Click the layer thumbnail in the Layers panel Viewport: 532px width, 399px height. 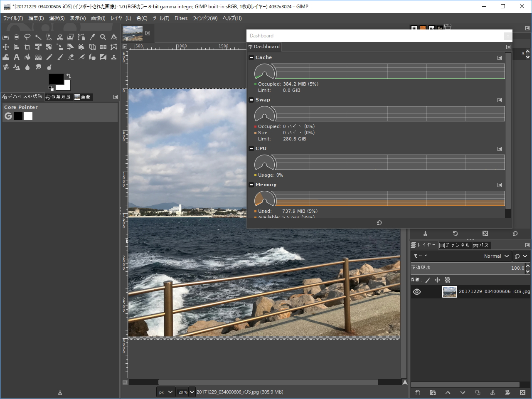click(x=449, y=291)
